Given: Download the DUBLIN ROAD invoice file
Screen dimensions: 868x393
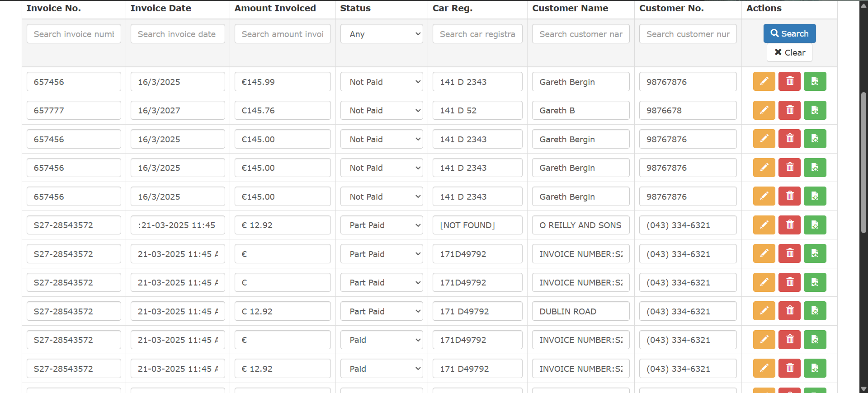Looking at the screenshot, I should [815, 311].
